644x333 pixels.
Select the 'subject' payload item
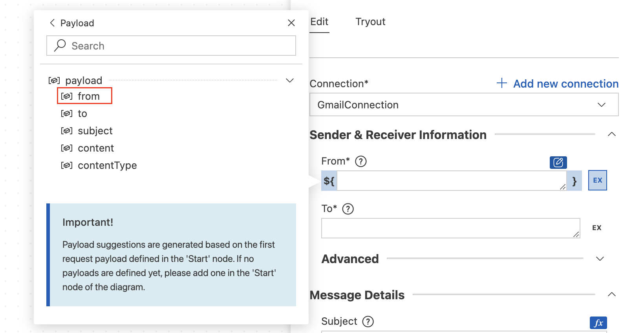click(x=87, y=131)
